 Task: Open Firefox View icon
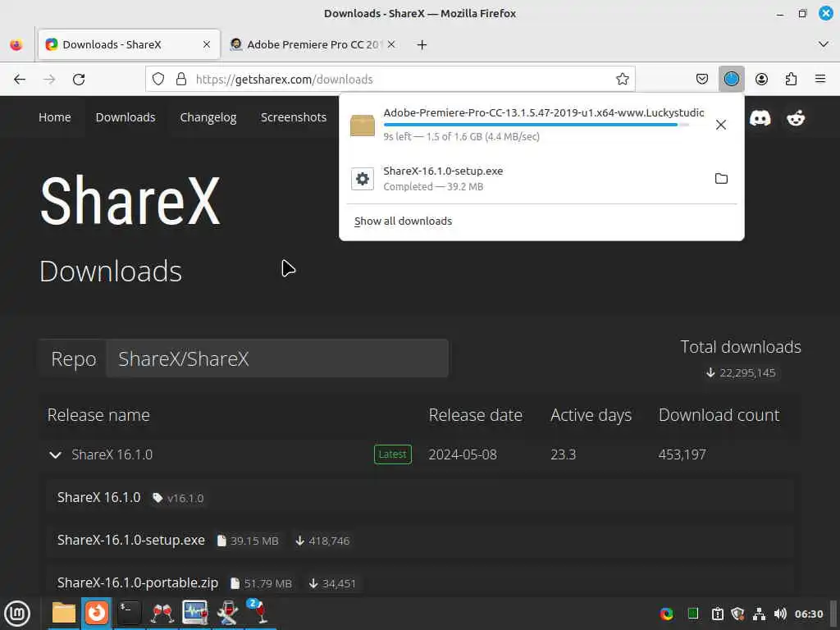click(16, 45)
